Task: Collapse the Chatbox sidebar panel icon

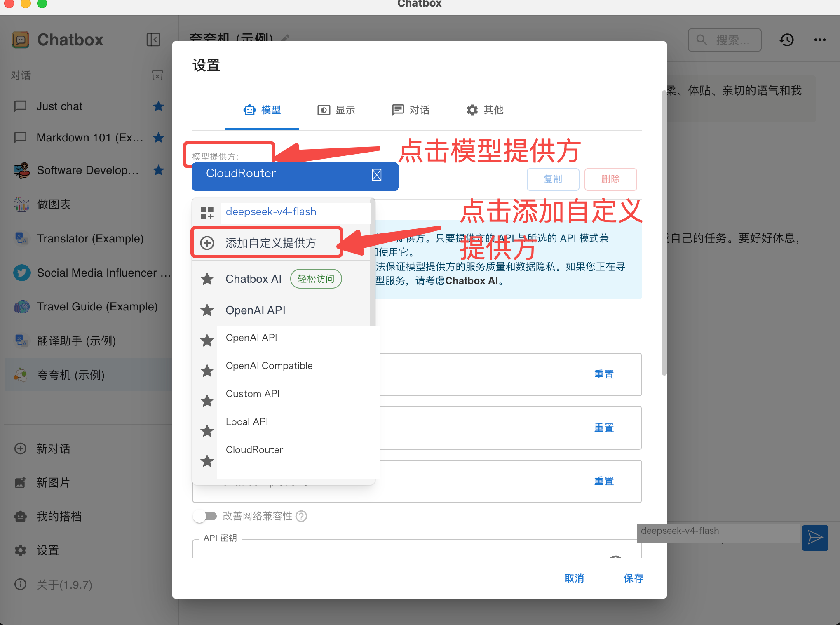Action: coord(153,40)
